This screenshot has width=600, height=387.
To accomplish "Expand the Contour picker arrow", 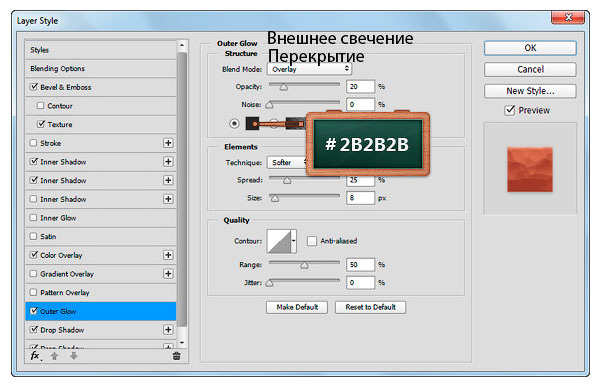I will 293,241.
